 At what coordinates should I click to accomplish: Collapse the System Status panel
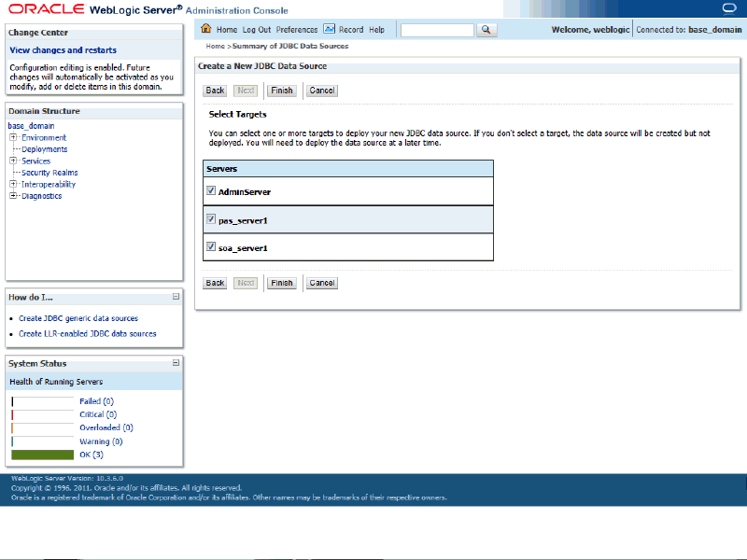[x=176, y=363]
